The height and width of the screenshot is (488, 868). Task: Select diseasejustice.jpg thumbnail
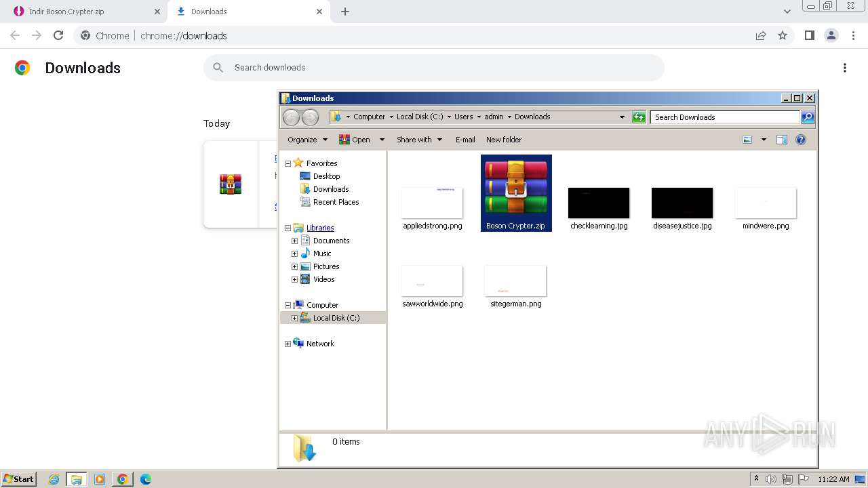point(682,203)
